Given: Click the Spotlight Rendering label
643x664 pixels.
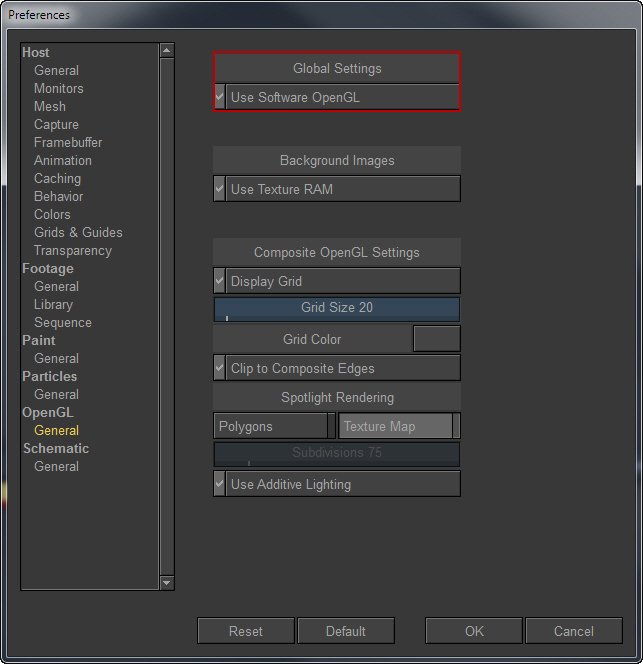Looking at the screenshot, I should click(337, 397).
